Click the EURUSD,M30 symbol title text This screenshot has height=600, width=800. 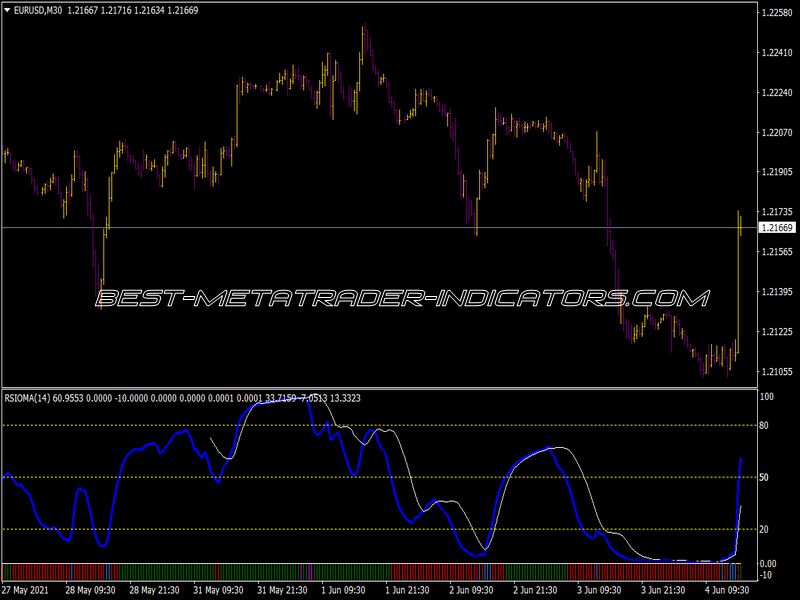point(38,10)
